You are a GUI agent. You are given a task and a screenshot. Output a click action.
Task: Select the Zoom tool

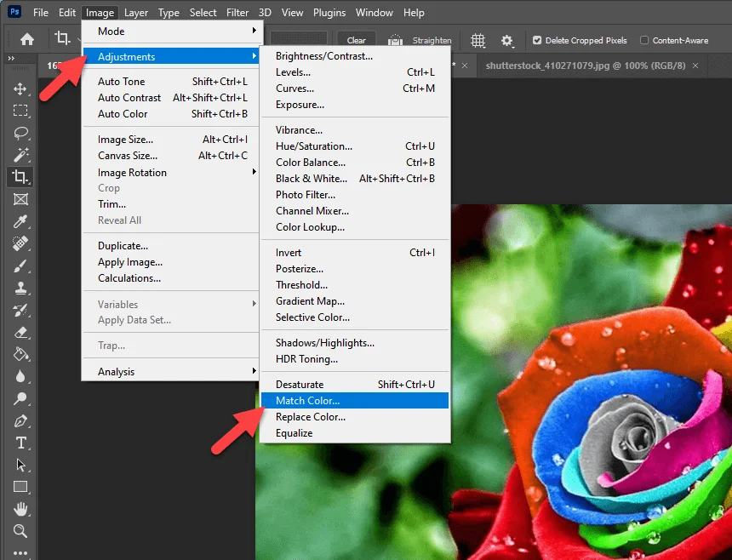click(x=20, y=530)
